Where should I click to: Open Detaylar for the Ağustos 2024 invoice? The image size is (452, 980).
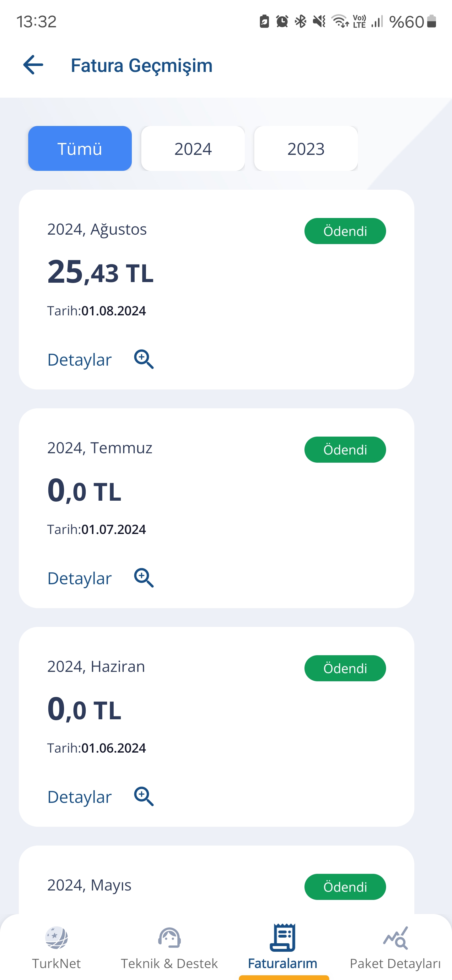(79, 360)
